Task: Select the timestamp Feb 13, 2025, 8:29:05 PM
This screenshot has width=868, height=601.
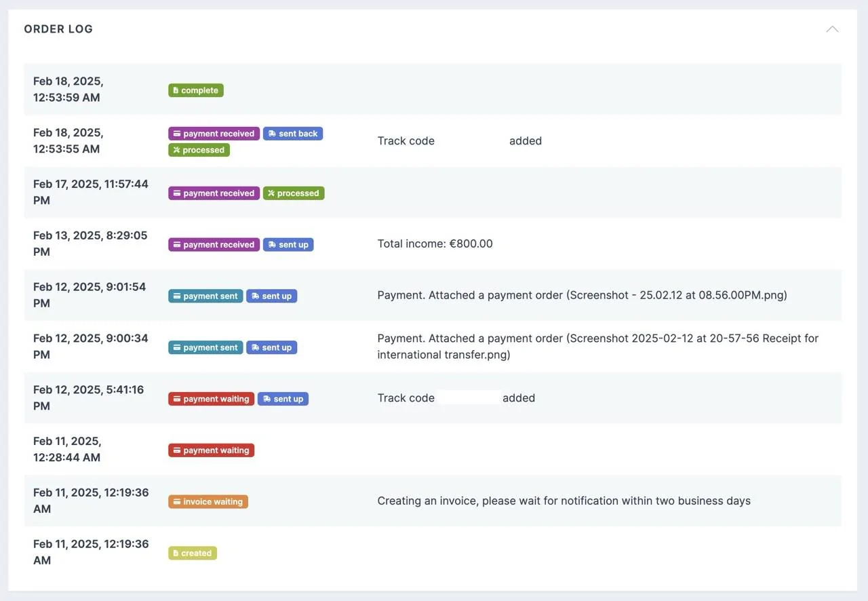Action: pyautogui.click(x=90, y=244)
